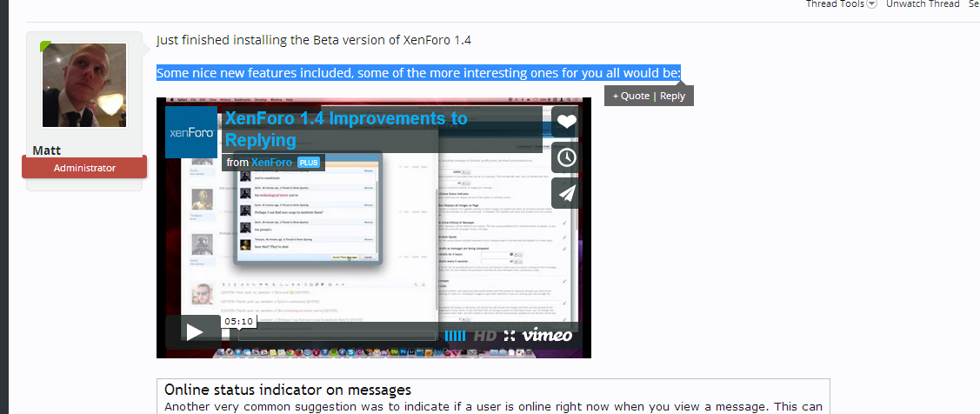
Task: Click the XenForo author link in video
Action: [x=271, y=163]
